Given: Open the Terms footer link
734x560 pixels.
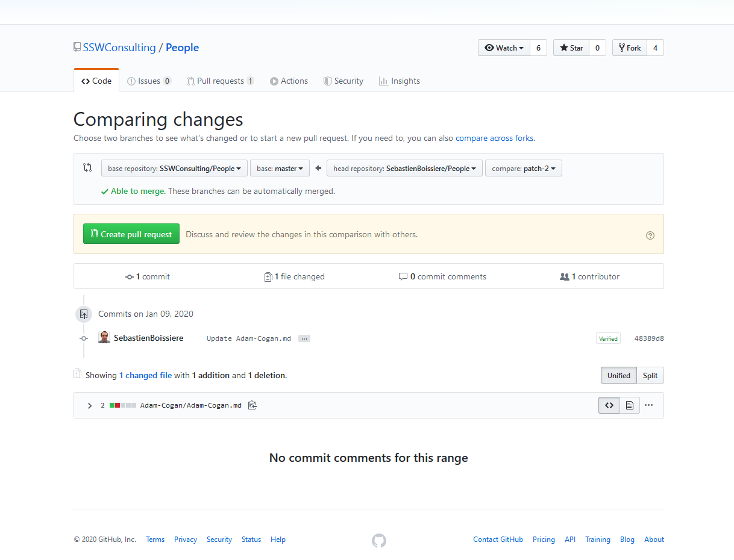Looking at the screenshot, I should pyautogui.click(x=155, y=540).
